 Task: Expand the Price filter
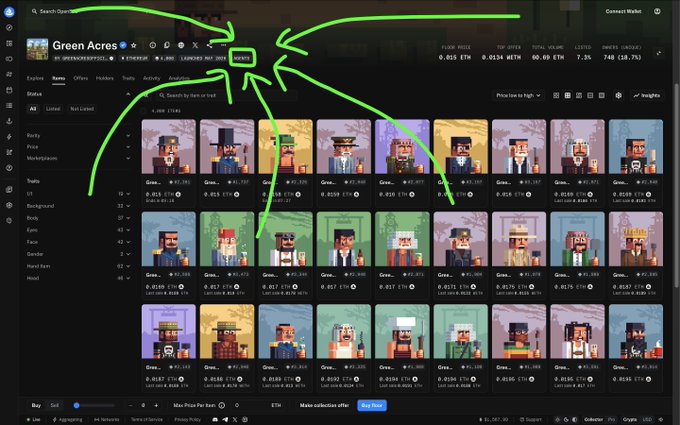(x=78, y=147)
